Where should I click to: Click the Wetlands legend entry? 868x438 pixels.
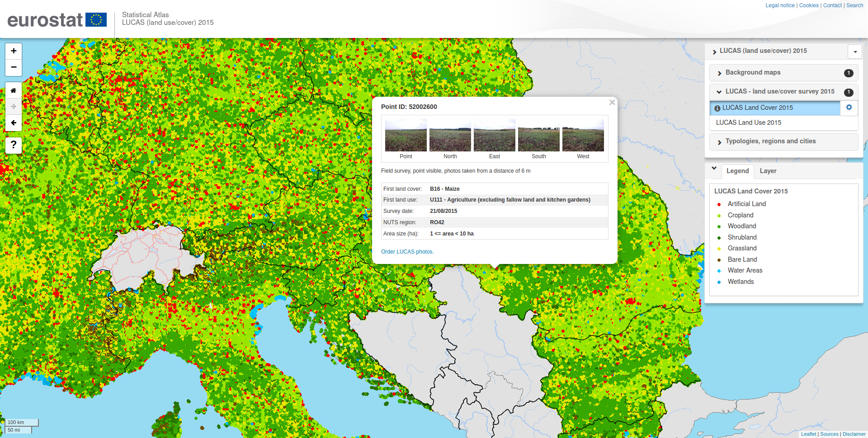click(741, 282)
